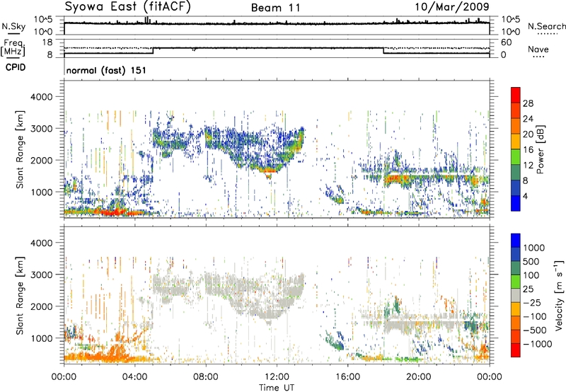Image resolution: width=566 pixels, height=392 pixels.
Task: Pick the blue top segment of Velocity colorbar
Action: coord(516,241)
